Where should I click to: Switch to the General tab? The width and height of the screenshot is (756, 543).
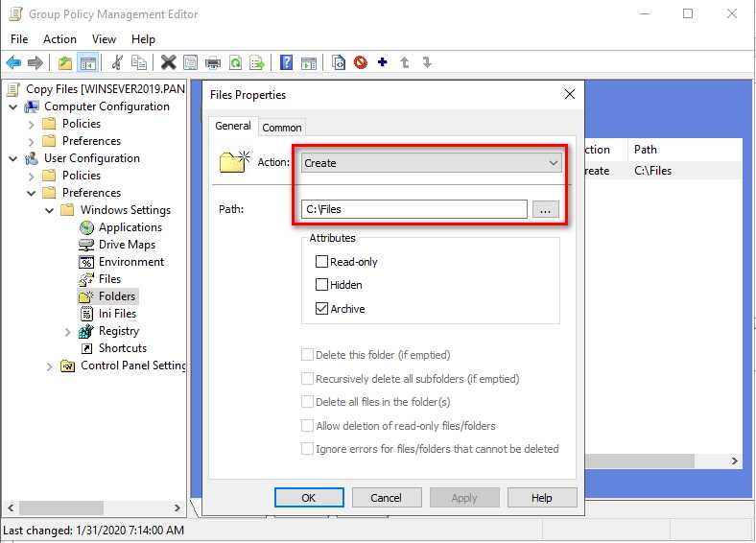(233, 126)
